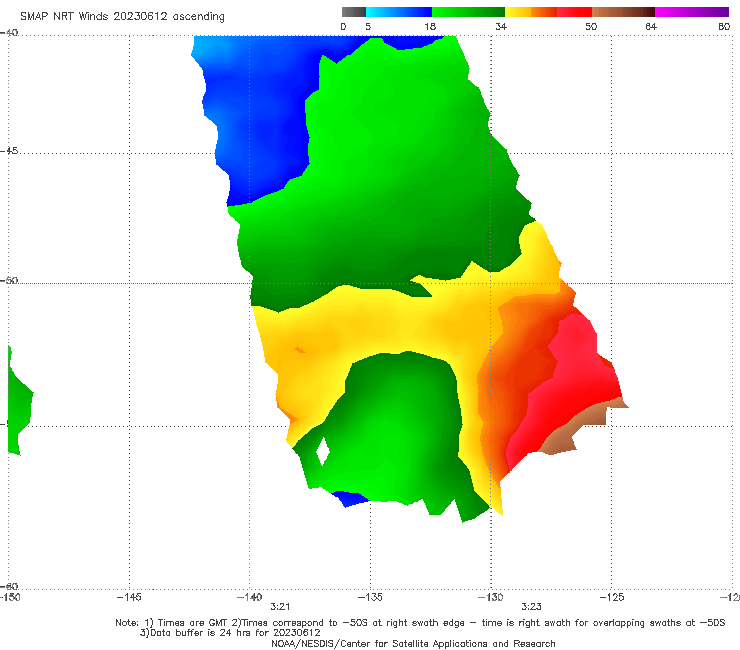Click the colorbar label '50'
The width and height of the screenshot is (740, 650).
591,26
